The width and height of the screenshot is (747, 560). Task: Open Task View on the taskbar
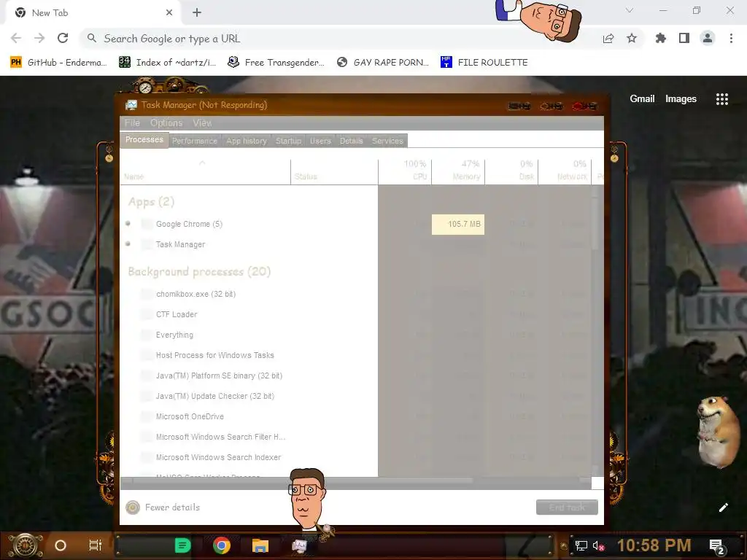[96, 545]
